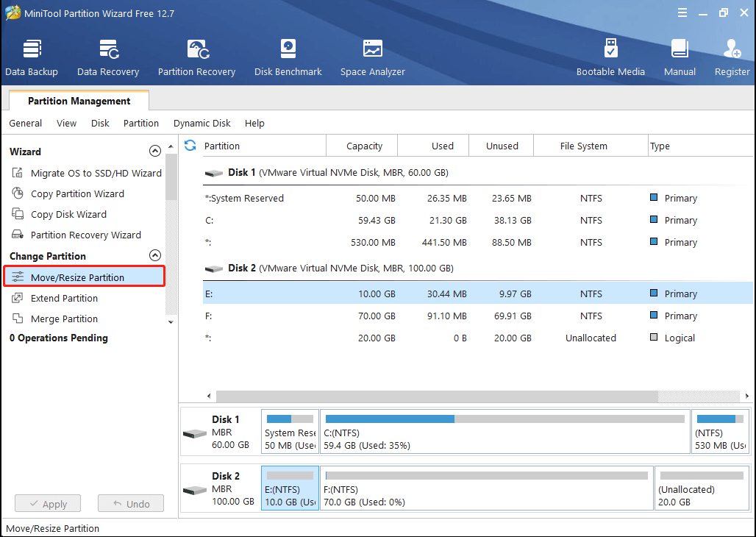Click the System Reserved block in disk map
The image size is (756, 537).
coord(290,431)
